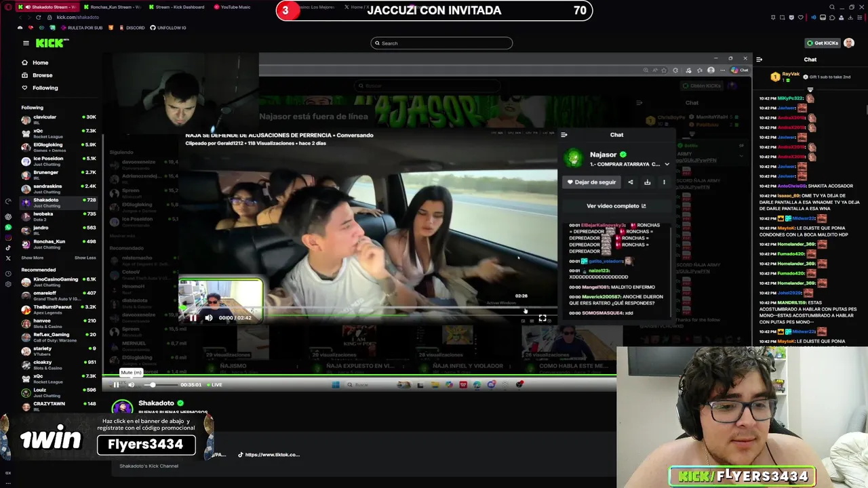The width and height of the screenshot is (868, 488).
Task: Switch to YouTube Music browser tab
Action: point(234,7)
